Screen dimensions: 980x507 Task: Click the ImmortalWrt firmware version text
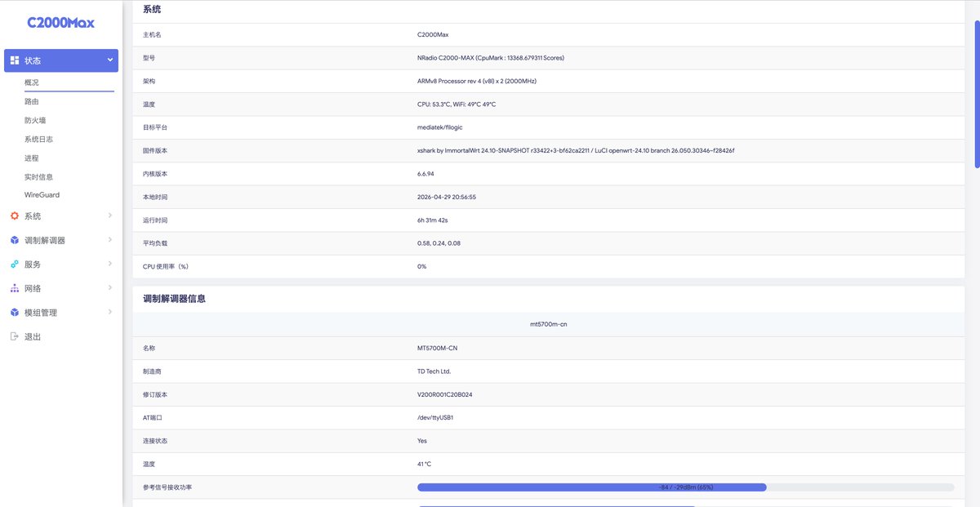tap(576, 150)
